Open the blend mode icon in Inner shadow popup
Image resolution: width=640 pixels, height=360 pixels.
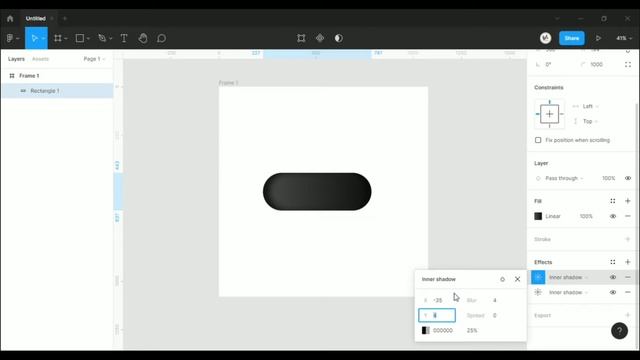[x=502, y=279]
